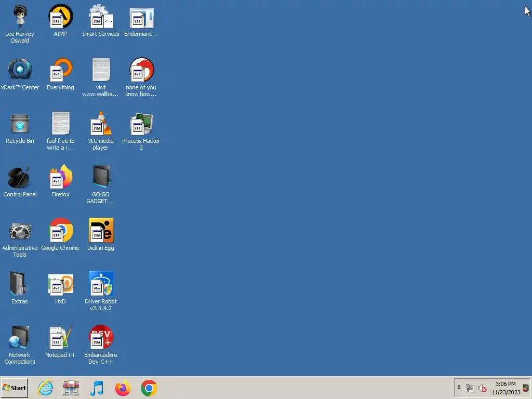This screenshot has height=399, width=532.
Task: Open the music note player in taskbar
Action: coord(97,388)
